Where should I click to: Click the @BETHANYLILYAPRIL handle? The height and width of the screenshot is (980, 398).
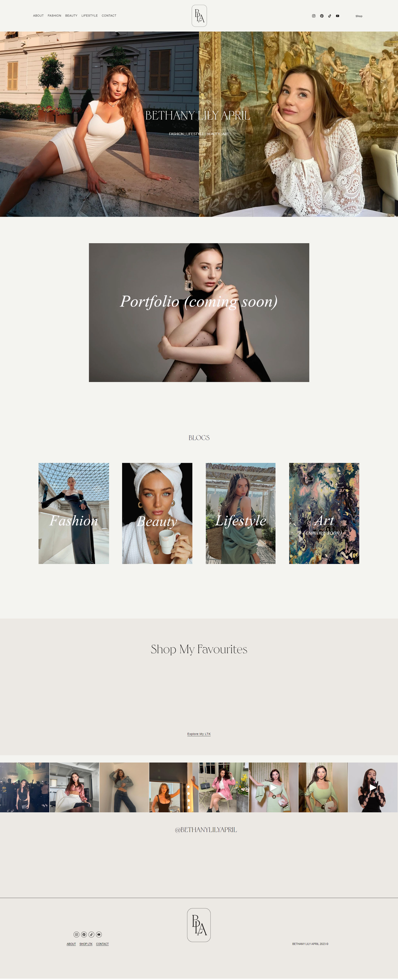[206, 830]
